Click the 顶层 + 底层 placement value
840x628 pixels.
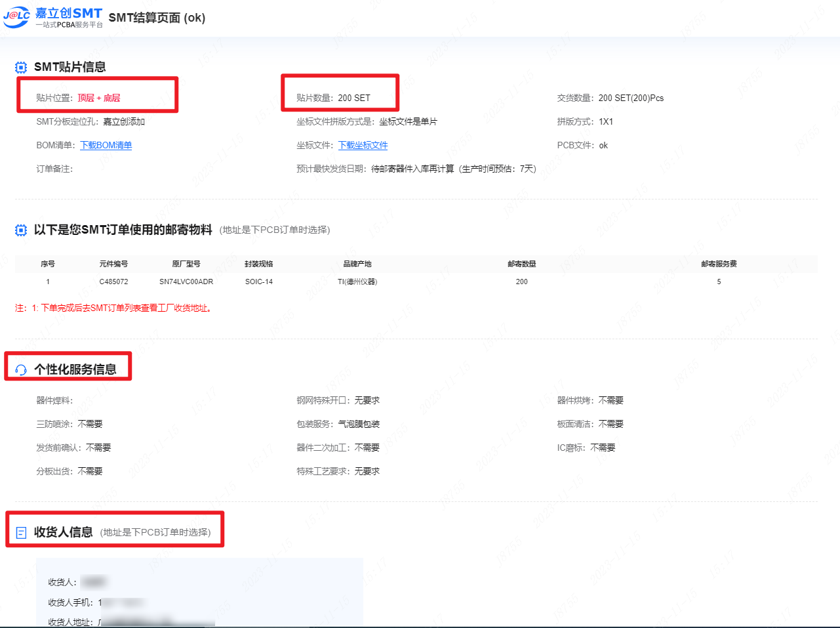point(98,98)
